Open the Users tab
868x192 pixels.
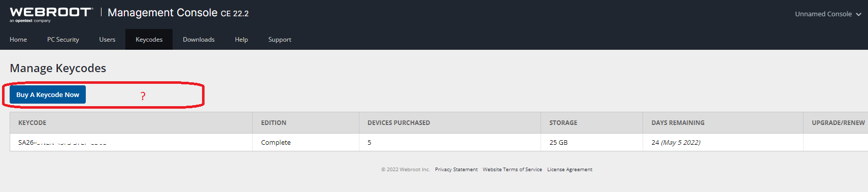coord(107,39)
